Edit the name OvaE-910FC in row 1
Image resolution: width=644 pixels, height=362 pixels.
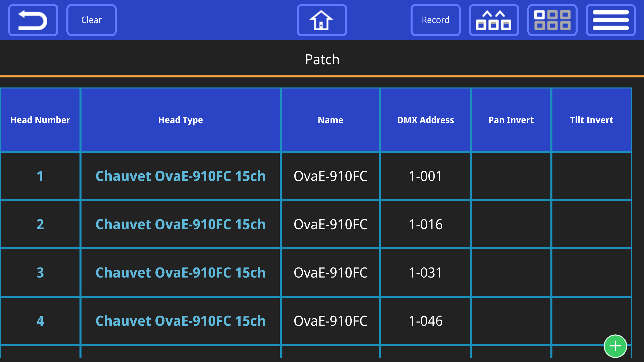point(331,176)
